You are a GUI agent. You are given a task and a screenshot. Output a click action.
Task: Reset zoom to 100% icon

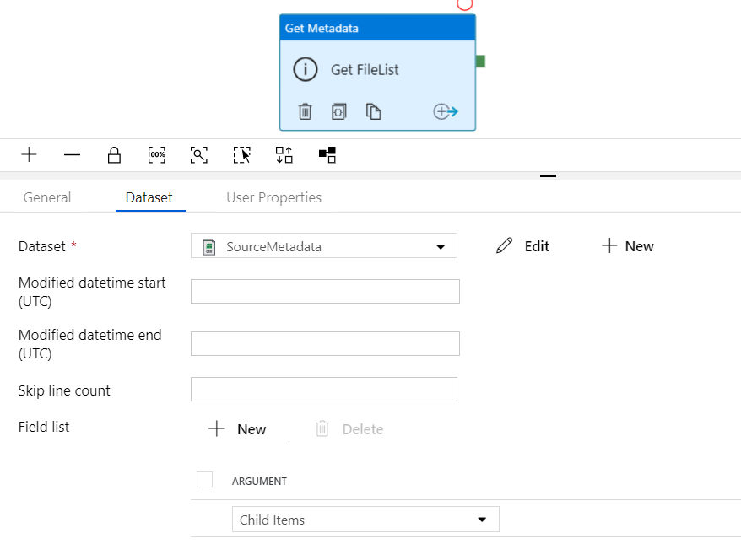(156, 154)
